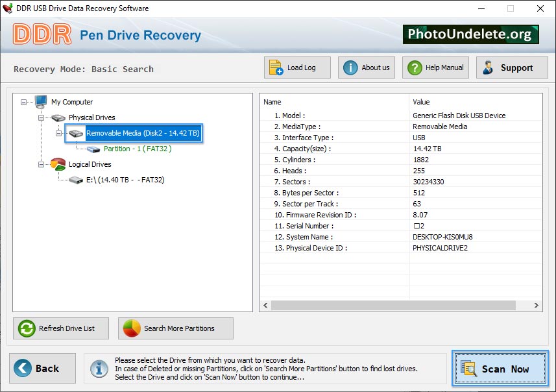Click the '1. Model :' row
Image resolution: width=556 pixels, height=392 pixels.
(x=401, y=116)
